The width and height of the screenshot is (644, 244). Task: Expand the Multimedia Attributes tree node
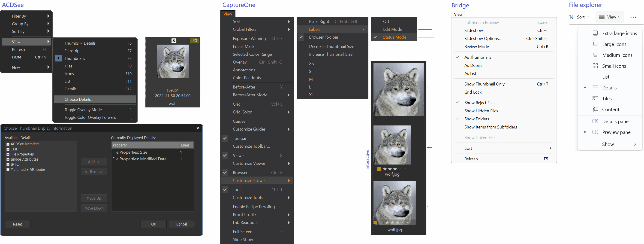pyautogui.click(x=8, y=170)
